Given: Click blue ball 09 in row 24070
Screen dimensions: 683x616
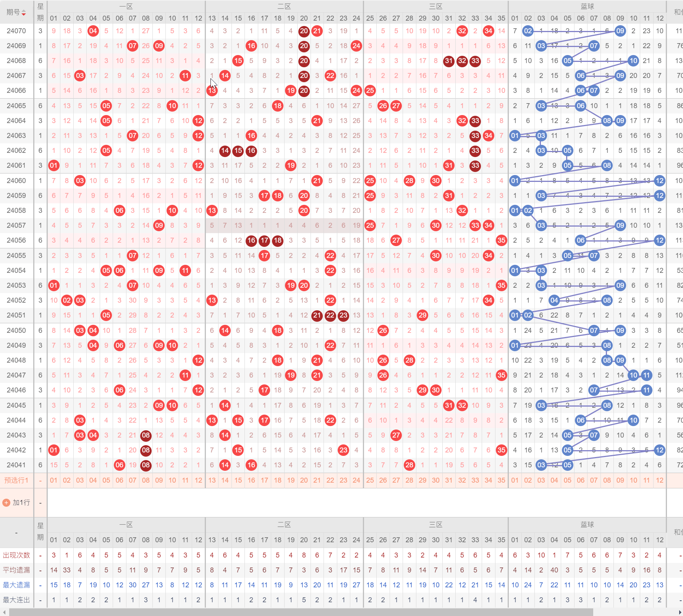Looking at the screenshot, I should [x=620, y=31].
